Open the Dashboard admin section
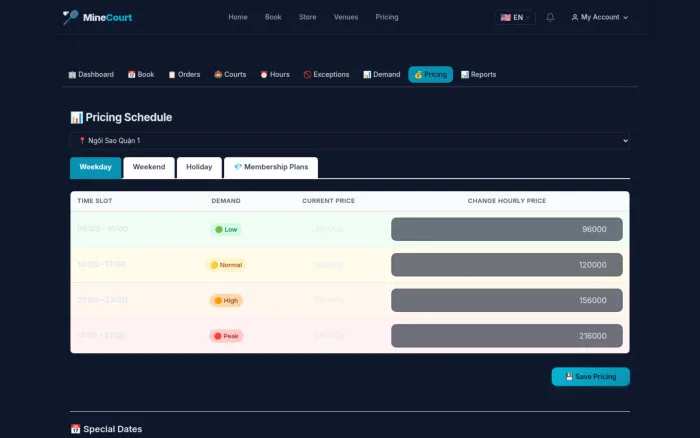Screen dimensions: 700x438 click(x=91, y=75)
